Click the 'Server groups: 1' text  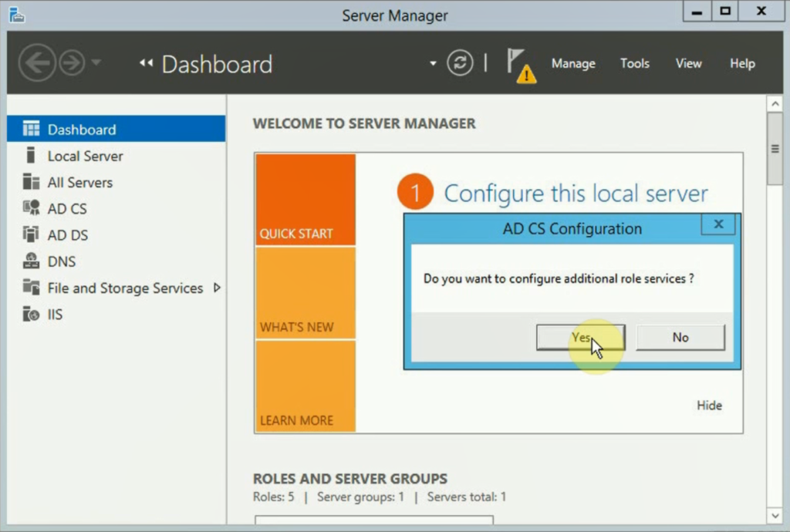click(x=360, y=497)
